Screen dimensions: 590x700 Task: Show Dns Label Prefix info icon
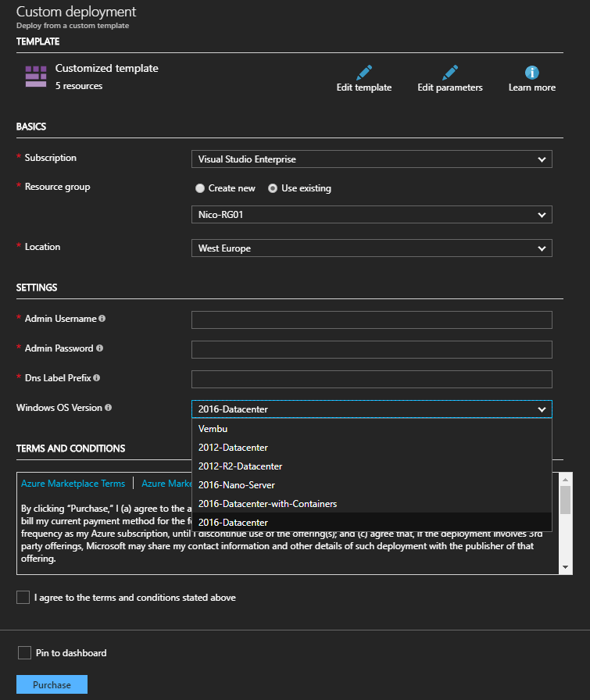click(96, 377)
